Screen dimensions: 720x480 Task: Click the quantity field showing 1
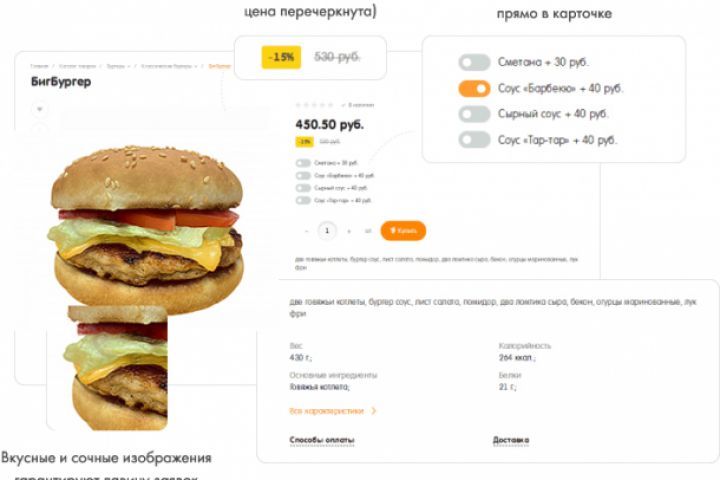[x=327, y=231]
